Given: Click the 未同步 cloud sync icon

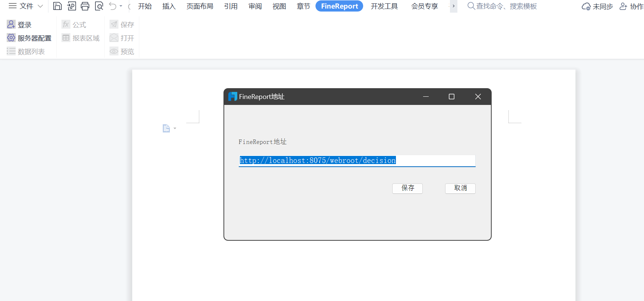Looking at the screenshot, I should 586,7.
